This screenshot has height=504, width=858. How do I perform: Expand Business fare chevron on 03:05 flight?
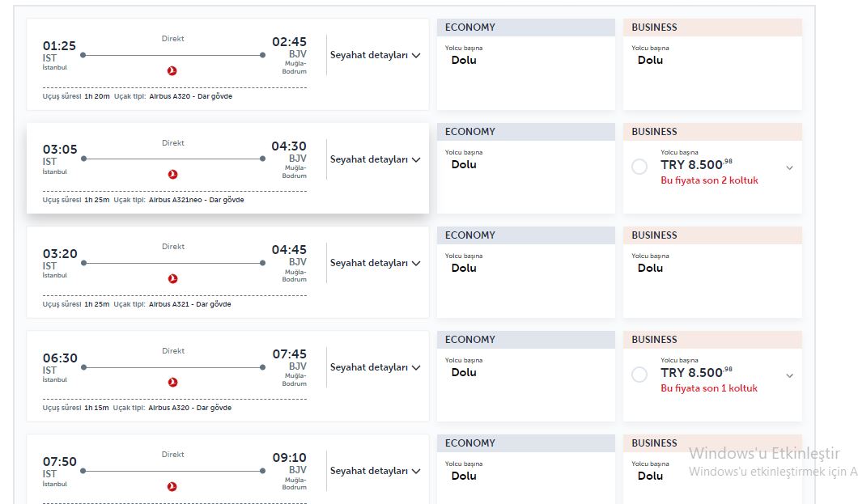(790, 167)
